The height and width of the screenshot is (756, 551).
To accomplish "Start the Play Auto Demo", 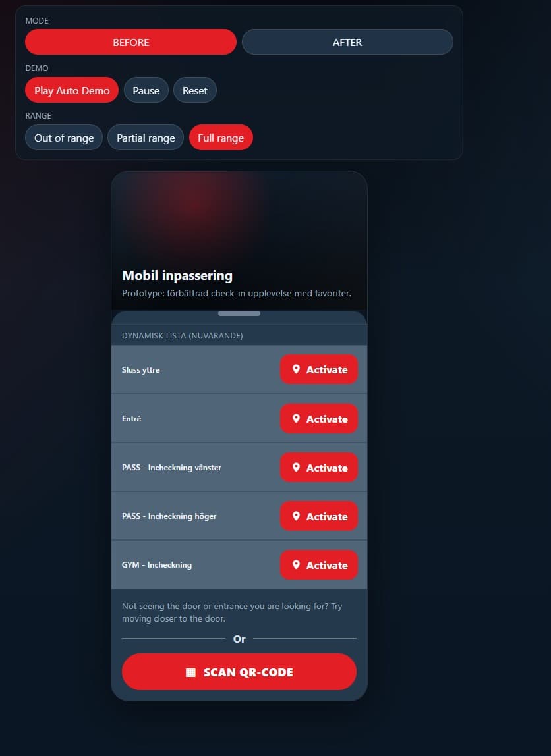I will point(72,90).
